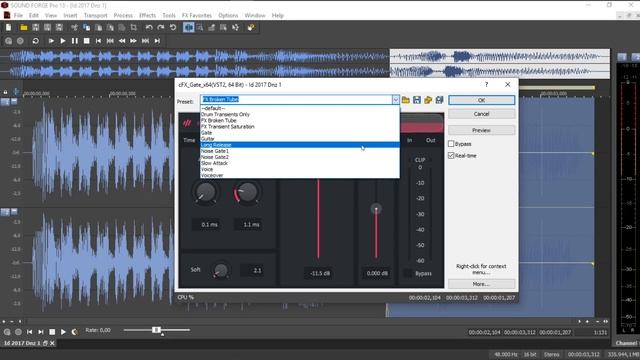This screenshot has width=640, height=360.
Task: Click Go to Start in top transport bar
Action: click(x=98, y=41)
